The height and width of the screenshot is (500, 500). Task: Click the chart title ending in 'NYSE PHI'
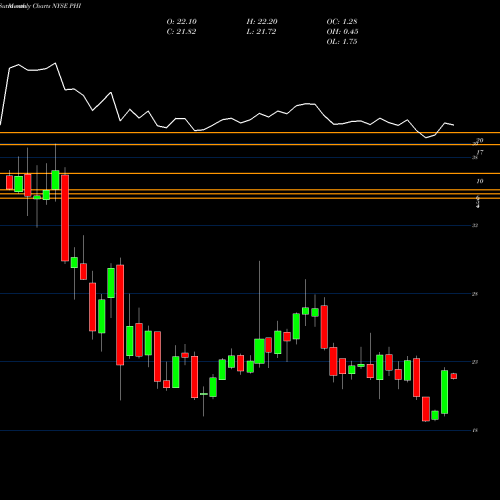[x=41, y=6]
